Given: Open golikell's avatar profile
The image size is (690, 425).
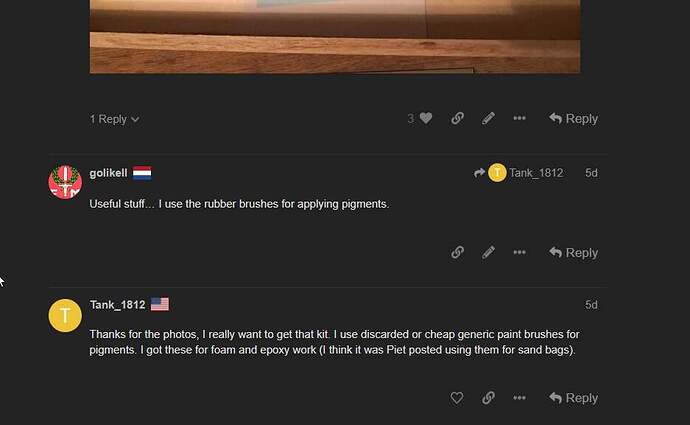Looking at the screenshot, I should 65,182.
